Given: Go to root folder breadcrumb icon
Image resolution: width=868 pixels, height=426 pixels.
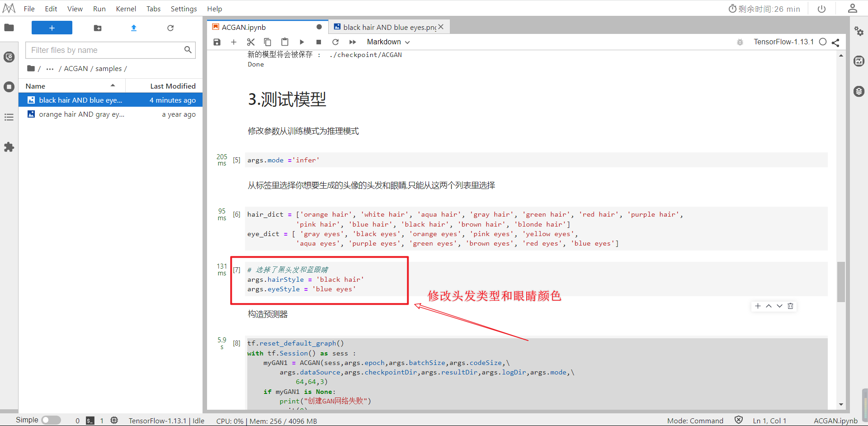Looking at the screenshot, I should (x=31, y=69).
